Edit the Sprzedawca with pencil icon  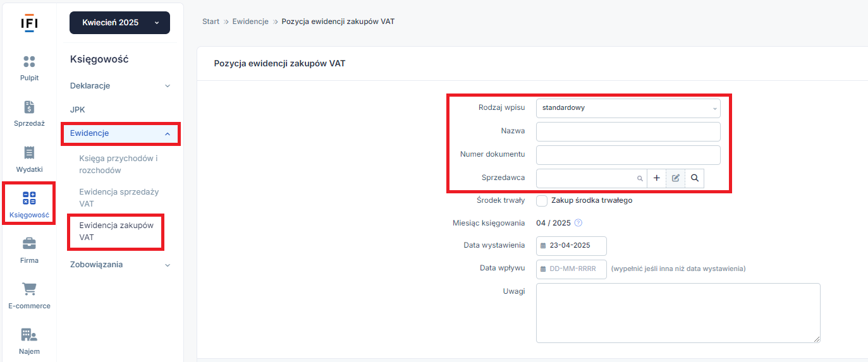coord(675,178)
